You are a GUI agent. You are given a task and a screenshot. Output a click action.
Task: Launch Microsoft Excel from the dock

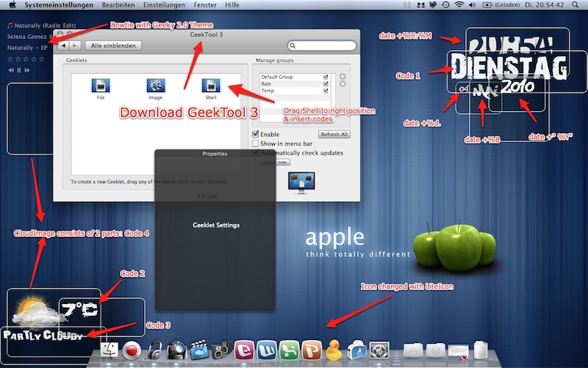(x=289, y=350)
